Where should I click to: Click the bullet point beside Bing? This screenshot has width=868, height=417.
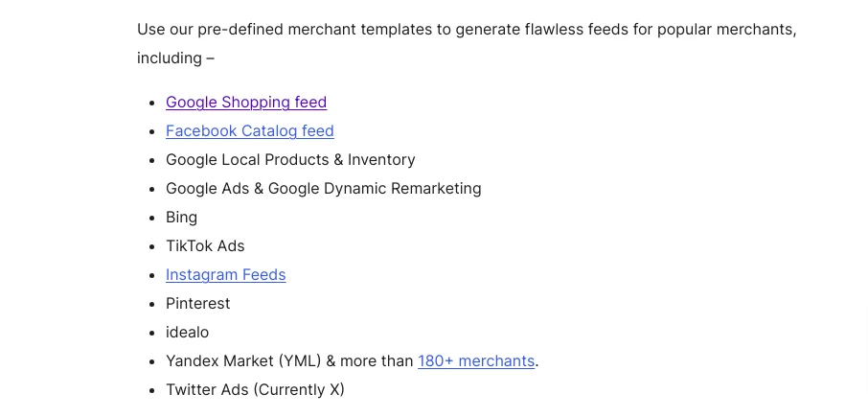[x=152, y=218]
